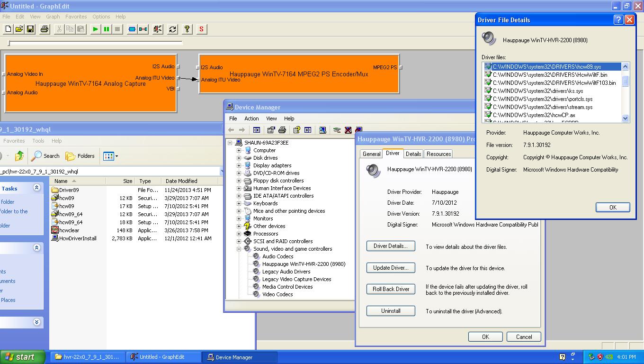Click Device Manager's Print toolbar icon
This screenshot has width=644, height=364.
click(x=282, y=130)
